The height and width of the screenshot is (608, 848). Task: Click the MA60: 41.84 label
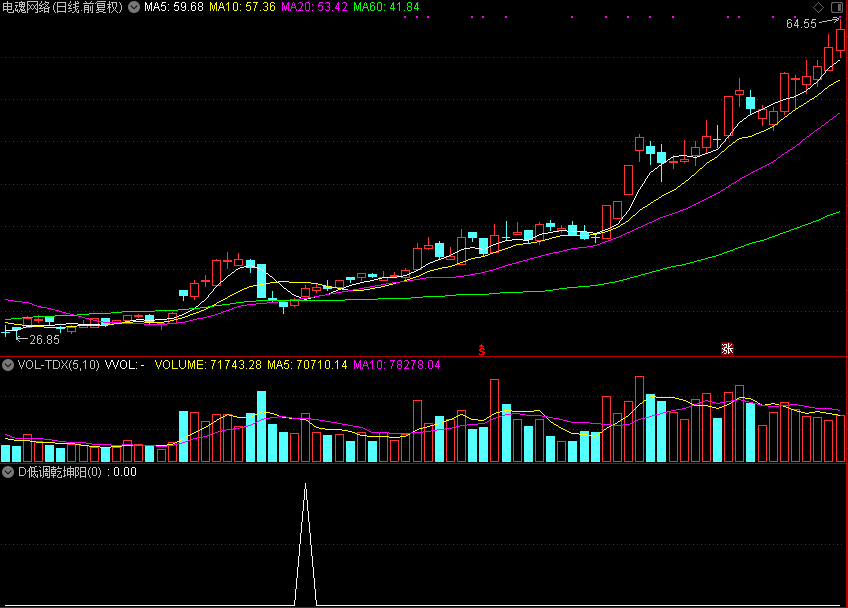(386, 7)
